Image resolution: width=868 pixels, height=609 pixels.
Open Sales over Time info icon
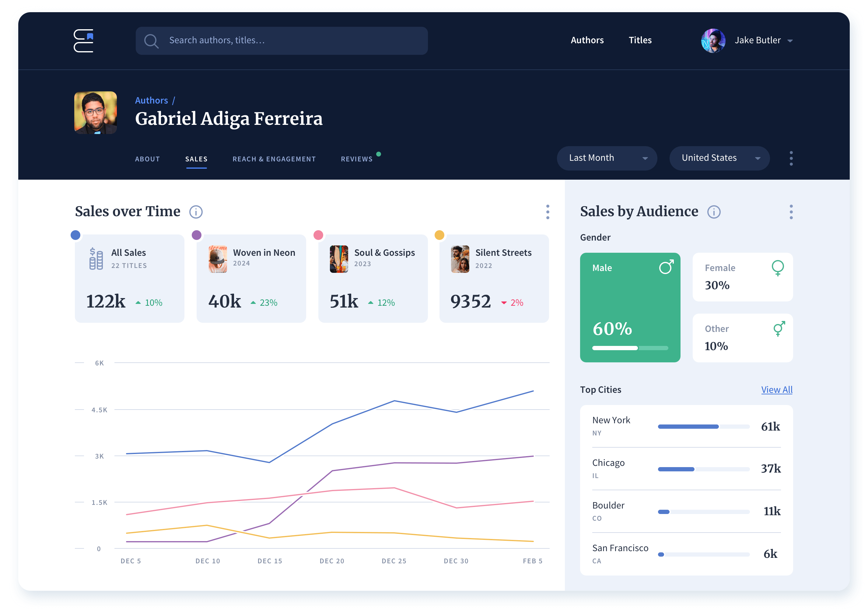(x=196, y=212)
